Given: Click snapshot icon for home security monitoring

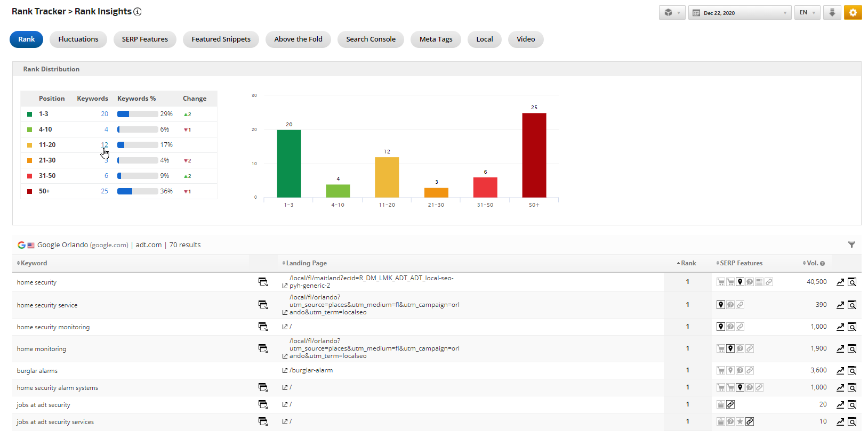Looking at the screenshot, I should click(263, 327).
